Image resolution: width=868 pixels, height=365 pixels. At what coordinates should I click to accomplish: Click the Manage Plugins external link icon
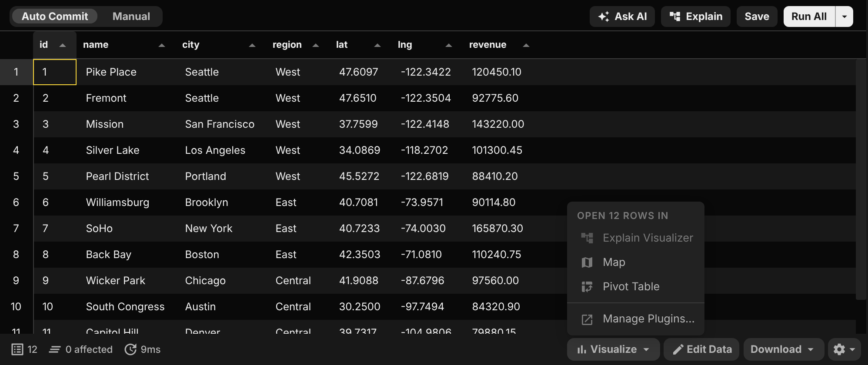click(587, 319)
